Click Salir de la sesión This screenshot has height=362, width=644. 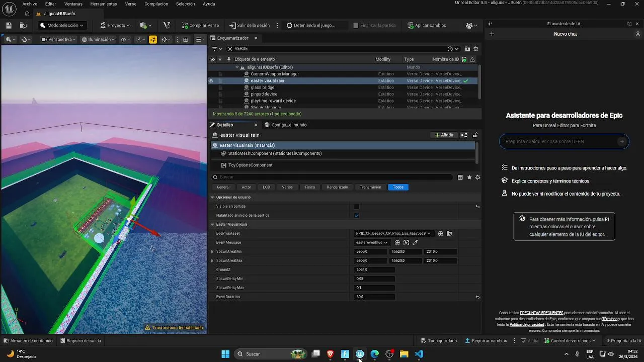point(250,25)
